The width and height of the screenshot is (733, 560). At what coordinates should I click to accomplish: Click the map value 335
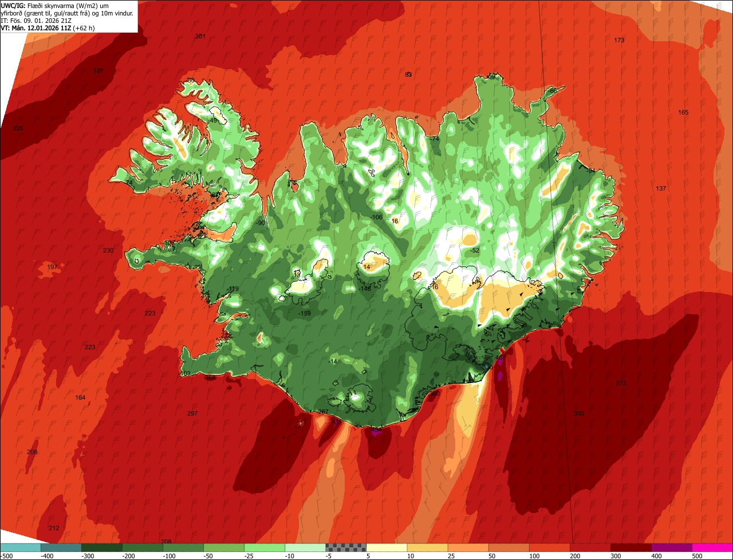[18, 128]
